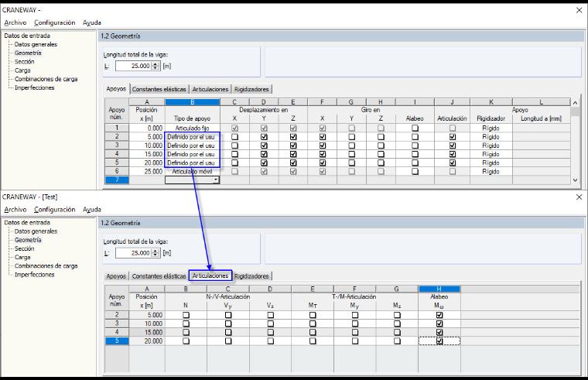Toggle Alabeo Mω checkbox at position 15.000
This screenshot has height=380, width=588.
pyautogui.click(x=439, y=332)
